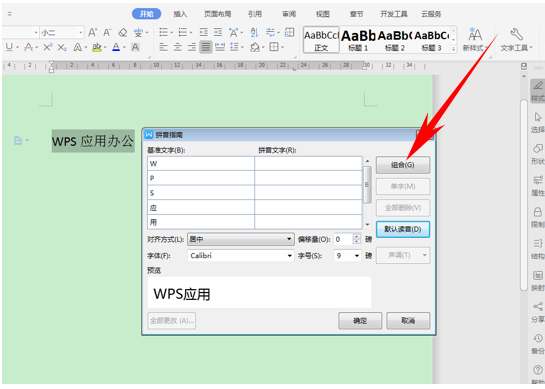Shrink font size with the A- icon

click(x=107, y=33)
